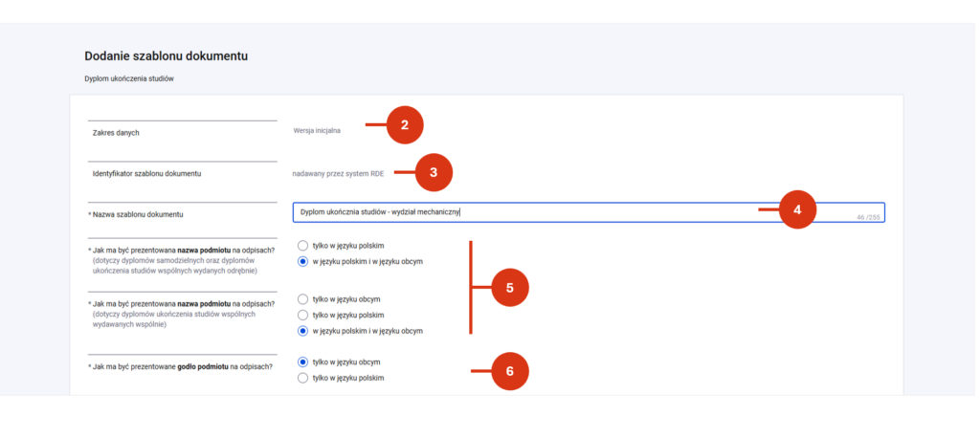
Task: Select 'tylko w języku obcym' for godło podmiotu
Action: pyautogui.click(x=303, y=361)
